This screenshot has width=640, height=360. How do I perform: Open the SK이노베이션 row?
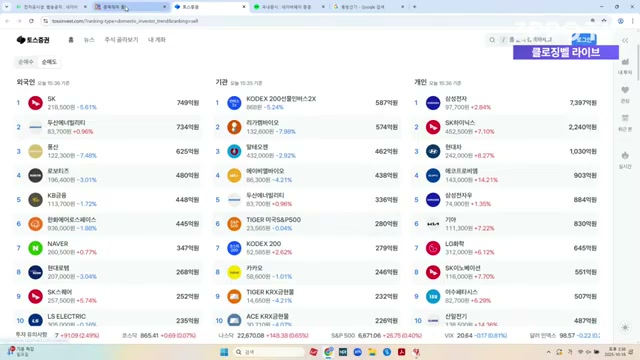(x=506, y=272)
